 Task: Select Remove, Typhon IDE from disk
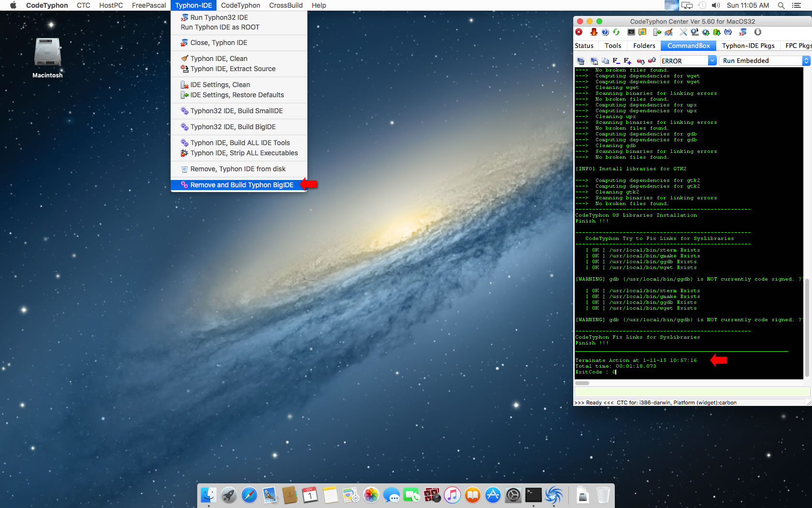(x=239, y=169)
